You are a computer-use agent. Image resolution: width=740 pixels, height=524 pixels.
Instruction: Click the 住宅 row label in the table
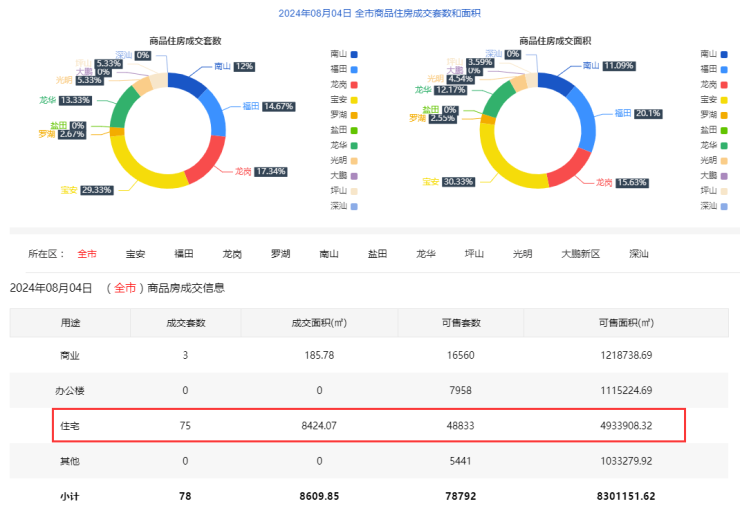[70, 424]
